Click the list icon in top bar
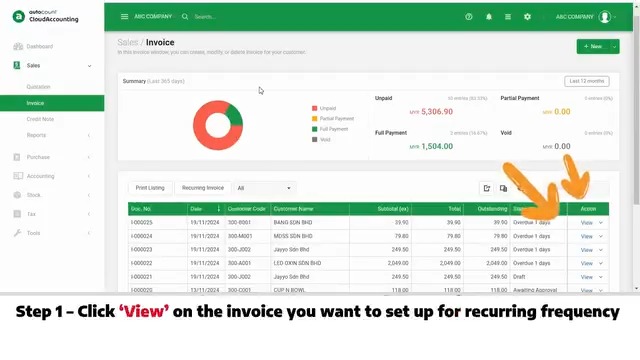This screenshot has height=360, width=640. (508, 17)
